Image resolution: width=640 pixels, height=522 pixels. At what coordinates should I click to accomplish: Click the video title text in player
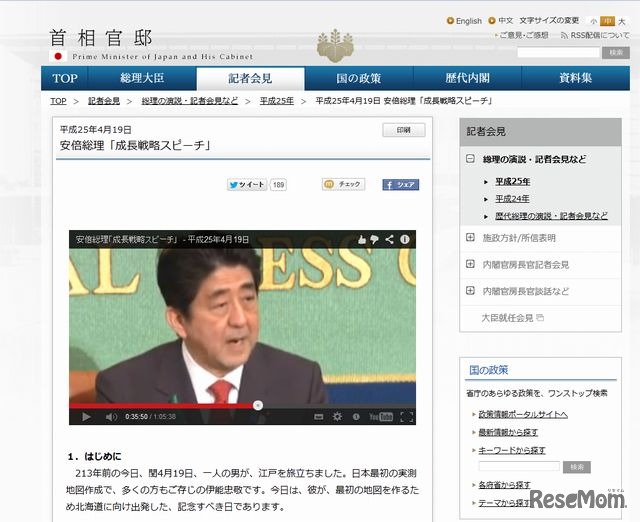(162, 240)
